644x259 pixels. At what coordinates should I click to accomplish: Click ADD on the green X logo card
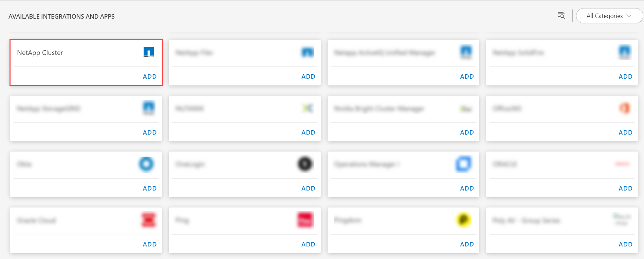coord(308,133)
